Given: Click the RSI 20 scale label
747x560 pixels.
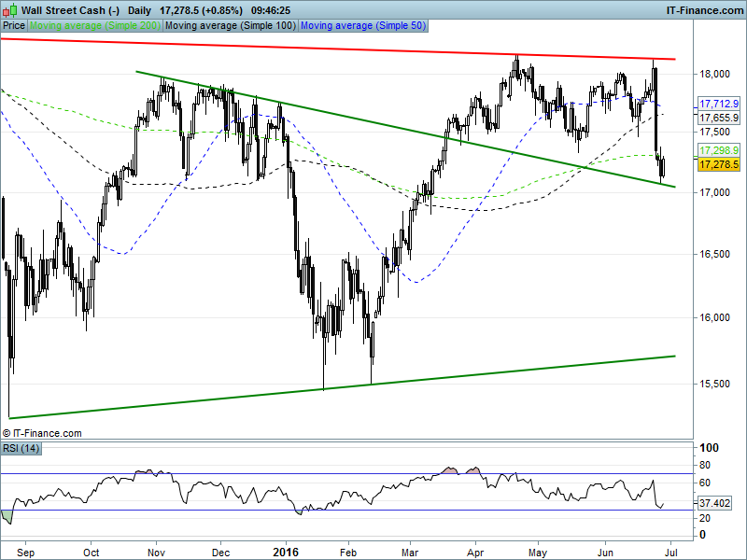Looking at the screenshot, I should (707, 518).
